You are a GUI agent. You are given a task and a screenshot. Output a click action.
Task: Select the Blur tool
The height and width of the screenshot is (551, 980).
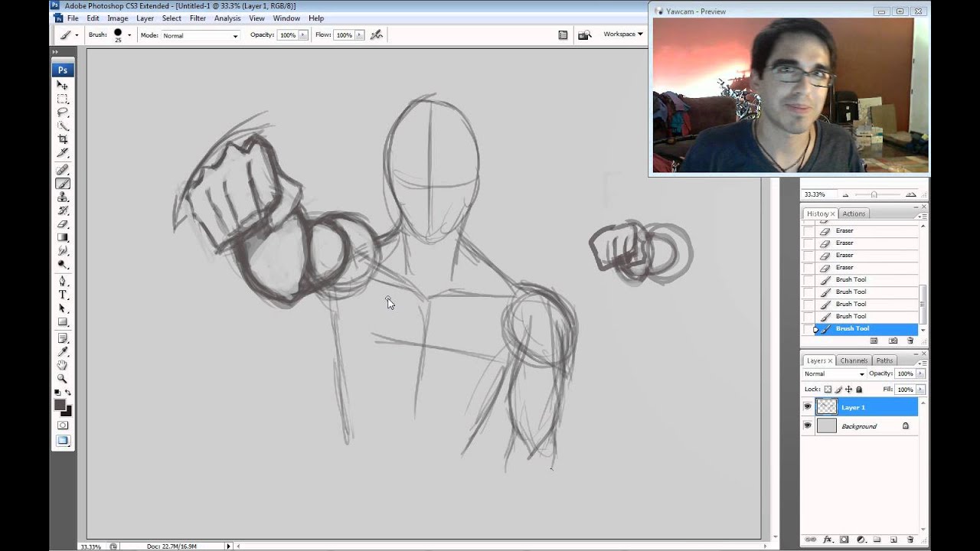(63, 251)
